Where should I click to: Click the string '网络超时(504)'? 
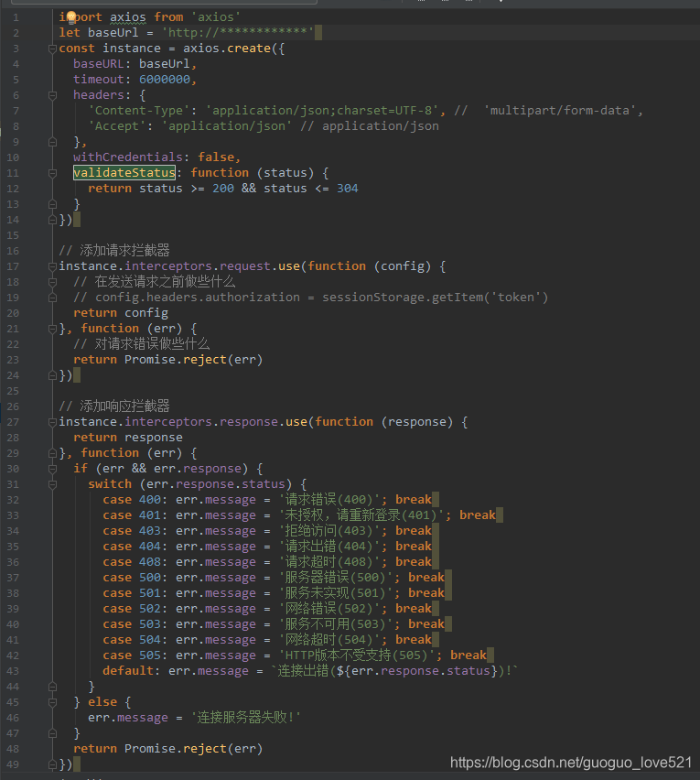tap(329, 640)
